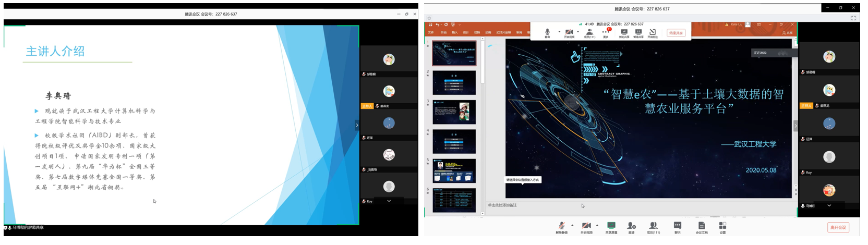Click 开启批注 annotation icon in floating toolbar
This screenshot has height=245, width=868.
[652, 32]
